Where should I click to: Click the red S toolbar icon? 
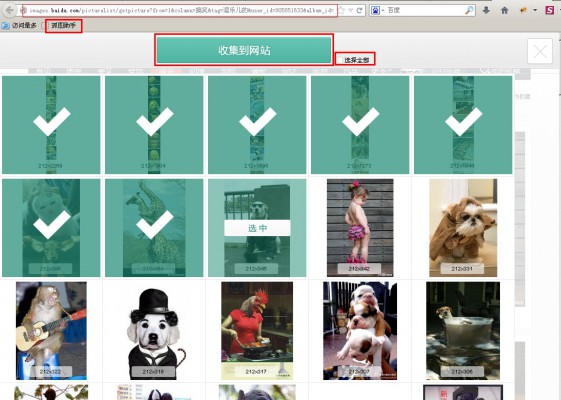(x=550, y=10)
